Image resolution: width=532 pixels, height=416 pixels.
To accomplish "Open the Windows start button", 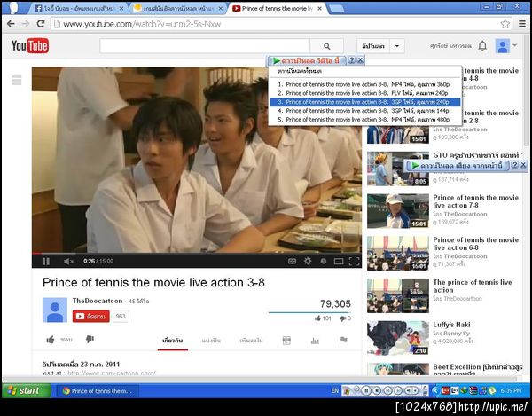I will pos(27,390).
